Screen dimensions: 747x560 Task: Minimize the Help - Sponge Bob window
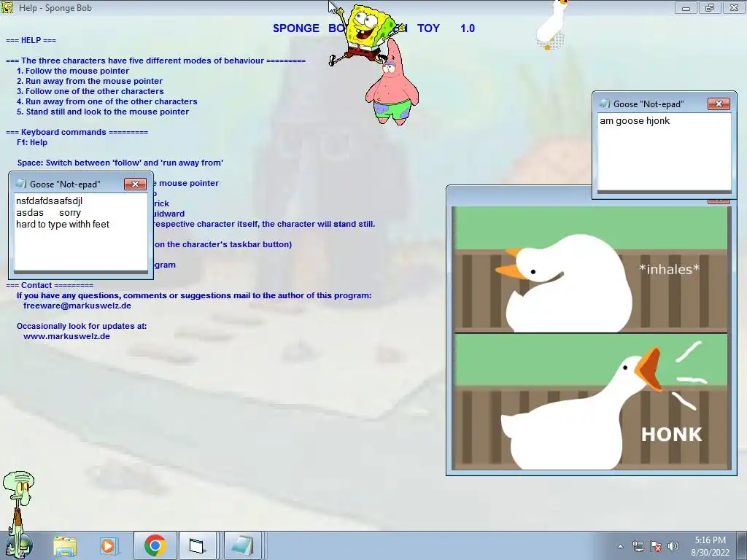click(x=686, y=7)
